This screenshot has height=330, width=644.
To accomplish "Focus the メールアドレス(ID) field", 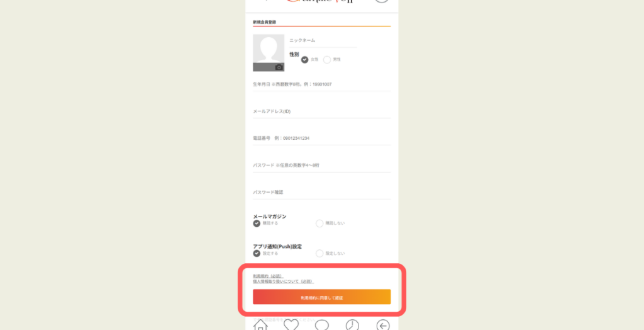I will click(x=321, y=111).
